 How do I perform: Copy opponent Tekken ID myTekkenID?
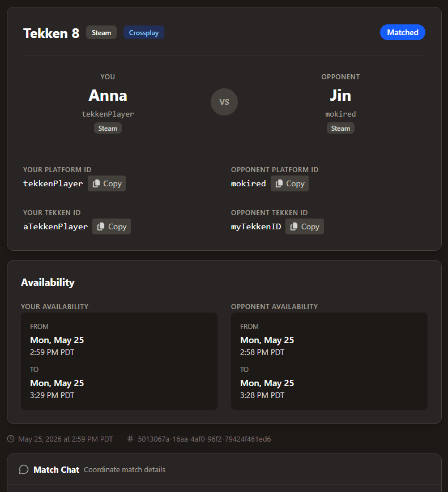(305, 226)
